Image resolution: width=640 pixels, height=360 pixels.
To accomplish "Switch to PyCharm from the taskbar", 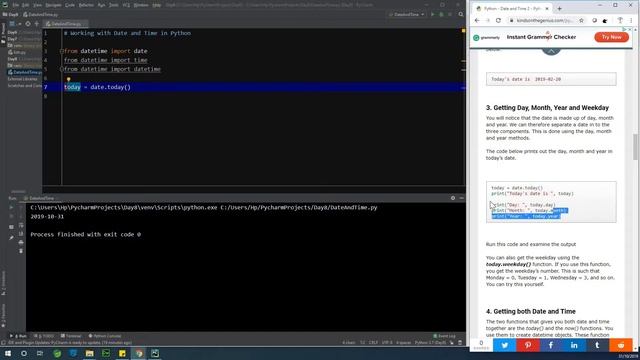I will pos(155,353).
